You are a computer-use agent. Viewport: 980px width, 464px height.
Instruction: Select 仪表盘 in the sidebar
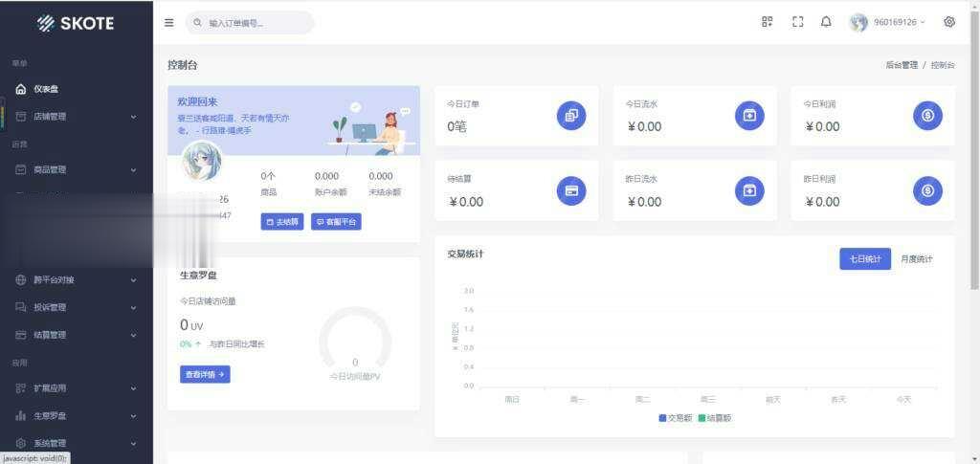[x=46, y=89]
